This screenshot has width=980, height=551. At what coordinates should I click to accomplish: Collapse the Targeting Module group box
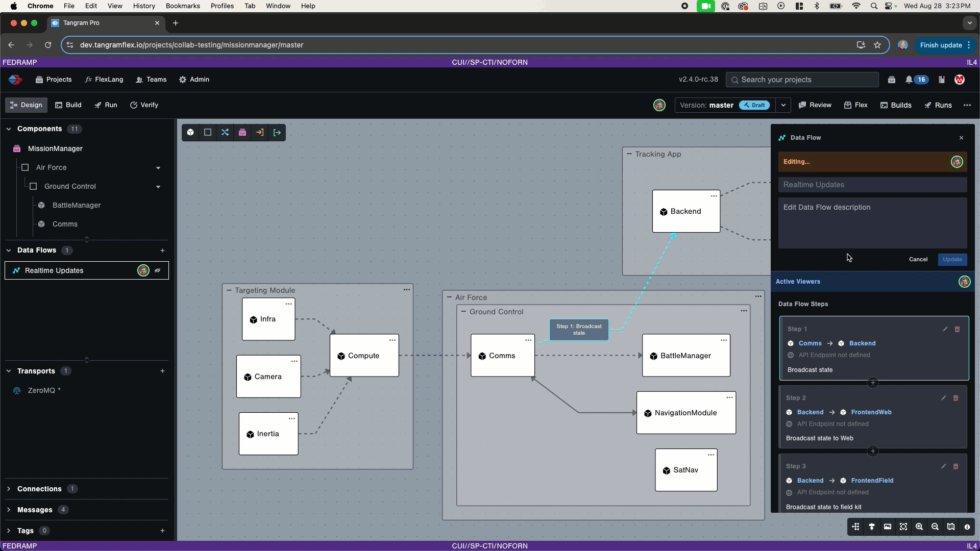point(229,290)
